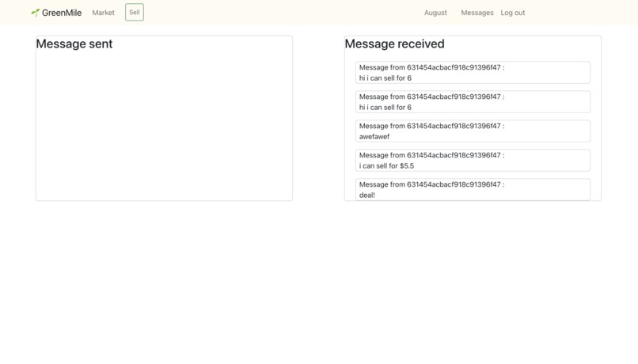The image size is (638, 364).
Task: Click Log out
Action: tap(513, 13)
